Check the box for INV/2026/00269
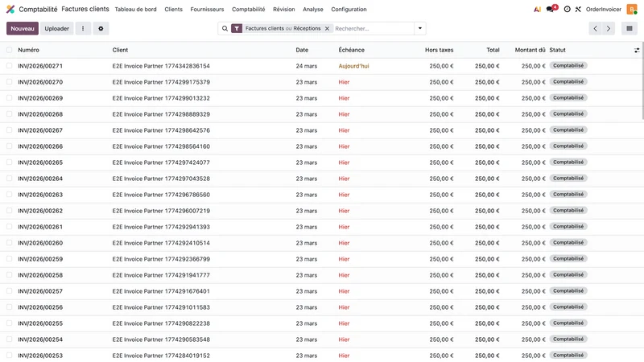644x362 pixels. (x=9, y=97)
